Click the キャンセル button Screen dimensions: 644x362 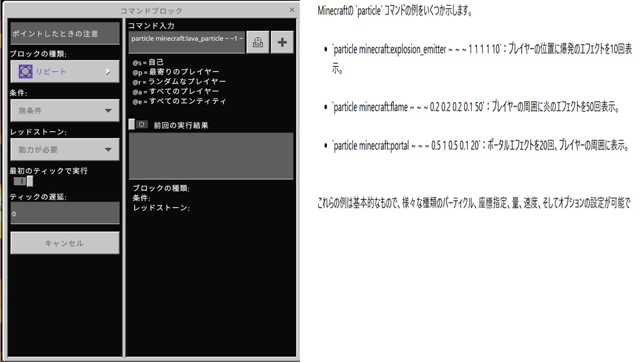tap(64, 243)
